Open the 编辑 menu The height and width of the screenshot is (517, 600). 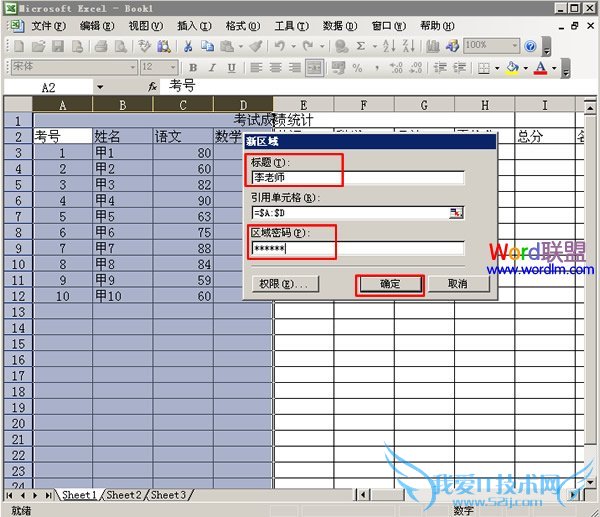pyautogui.click(x=97, y=26)
